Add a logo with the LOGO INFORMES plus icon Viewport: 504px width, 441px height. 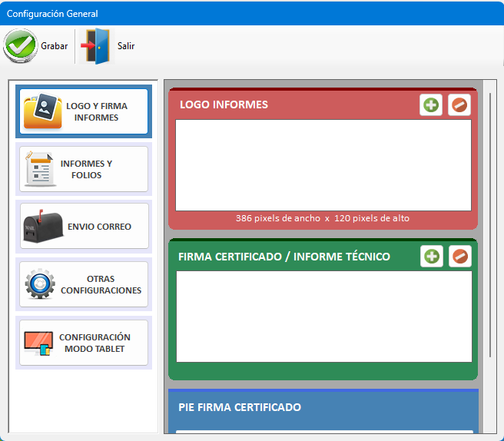tap(431, 104)
